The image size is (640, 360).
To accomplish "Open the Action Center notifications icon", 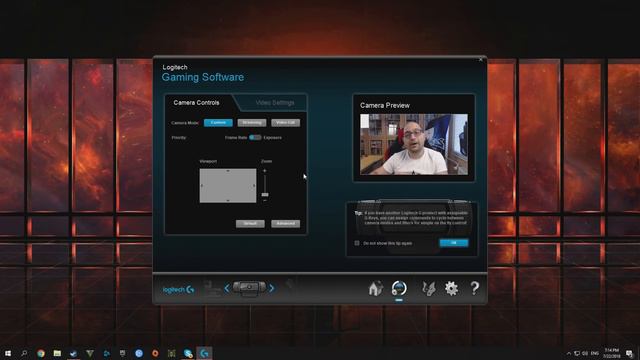I will pos(629,353).
